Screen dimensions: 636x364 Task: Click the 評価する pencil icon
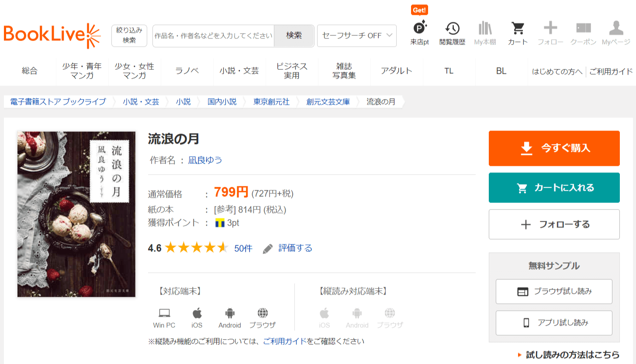tap(268, 249)
